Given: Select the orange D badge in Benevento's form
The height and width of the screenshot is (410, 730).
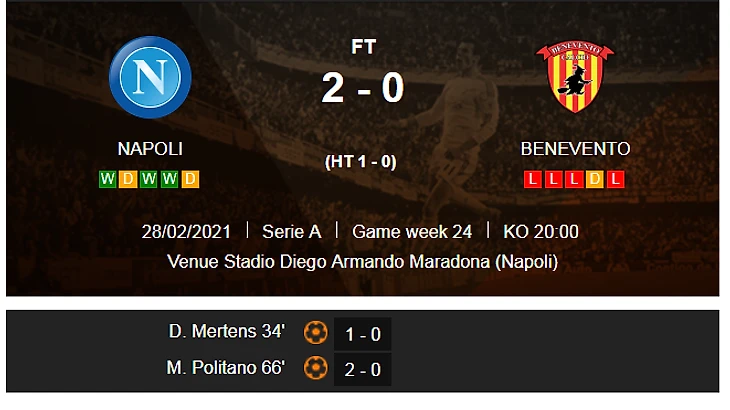Looking at the screenshot, I should coord(596,180).
